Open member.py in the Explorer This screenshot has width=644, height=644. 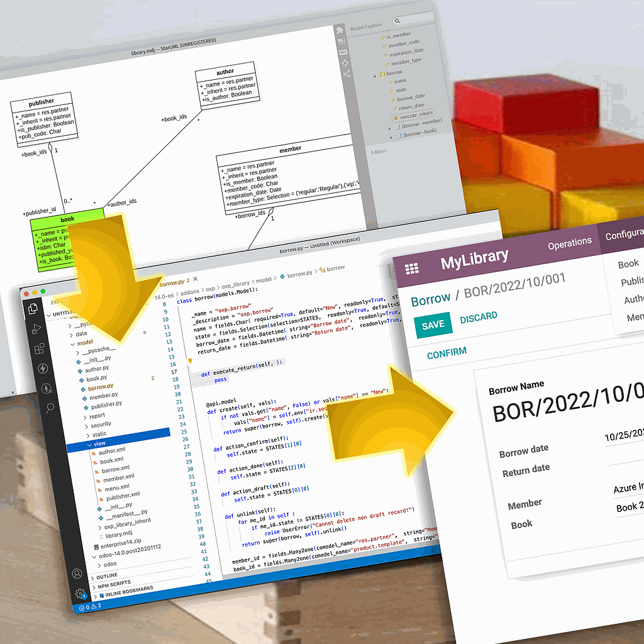tap(104, 396)
